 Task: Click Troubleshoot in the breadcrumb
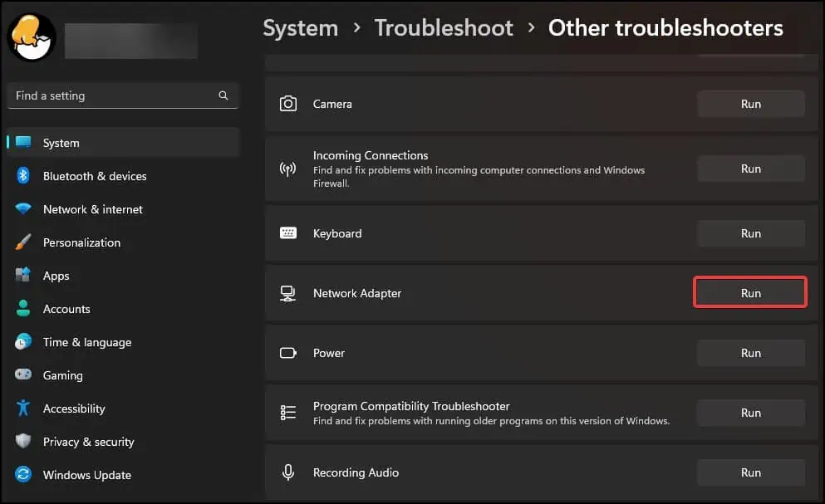tap(444, 27)
